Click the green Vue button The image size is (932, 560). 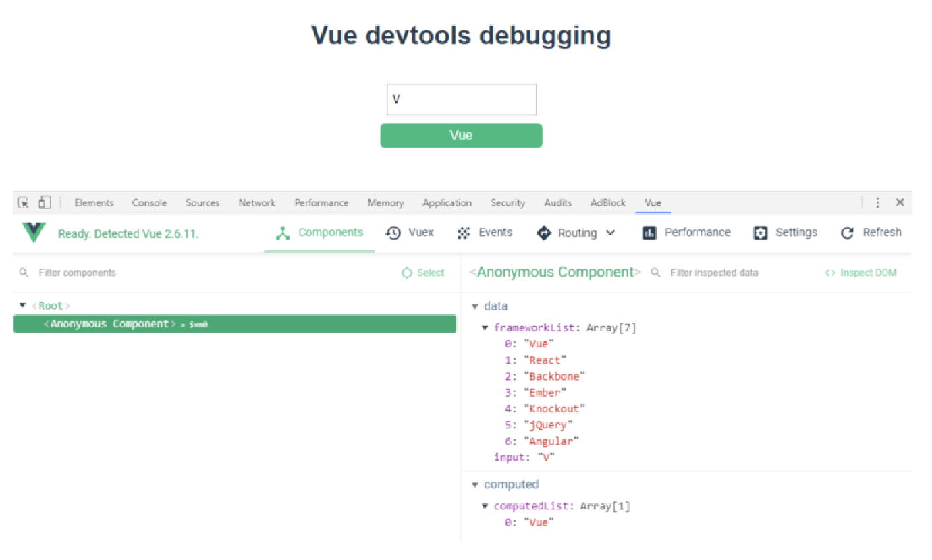tap(461, 136)
